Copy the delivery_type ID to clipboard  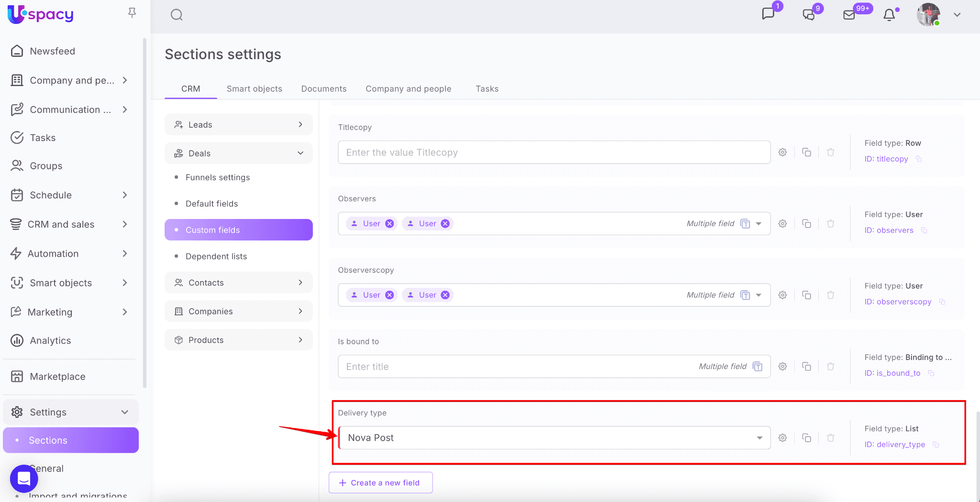(x=936, y=445)
